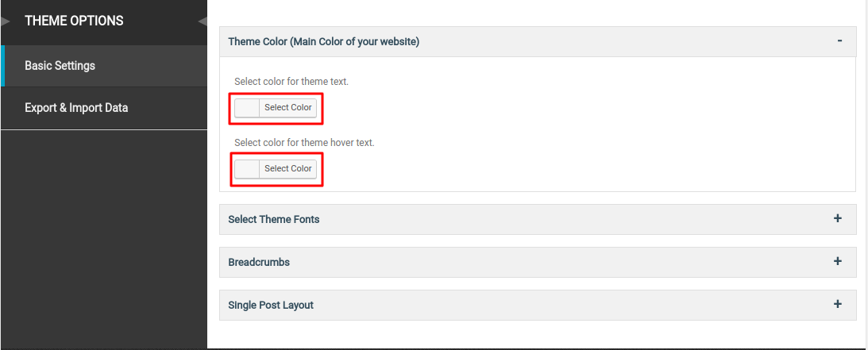Screen dimensions: 868x350
Task: Click plus icon beside Breadcrumbs
Action: pos(838,261)
